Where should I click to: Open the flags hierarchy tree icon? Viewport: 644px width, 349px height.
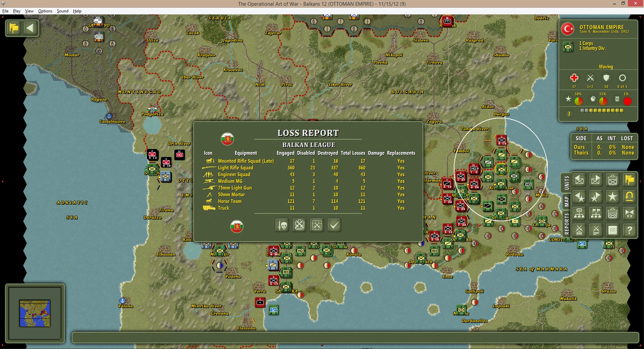[596, 213]
